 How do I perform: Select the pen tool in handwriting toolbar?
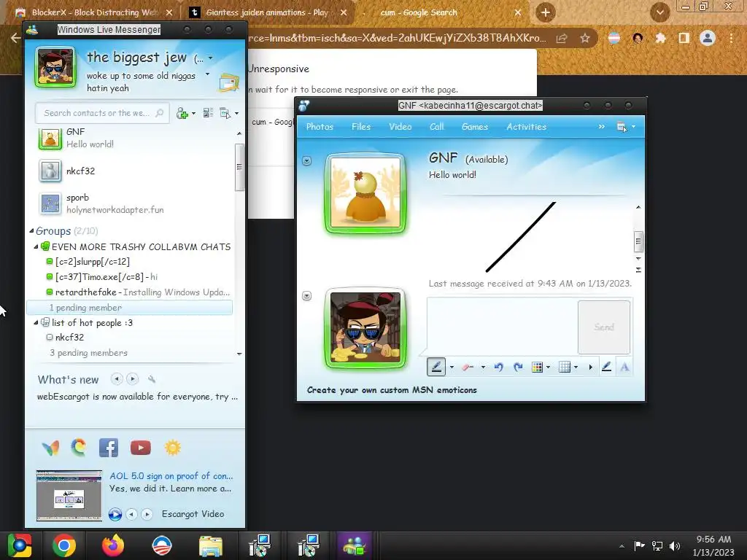436,367
